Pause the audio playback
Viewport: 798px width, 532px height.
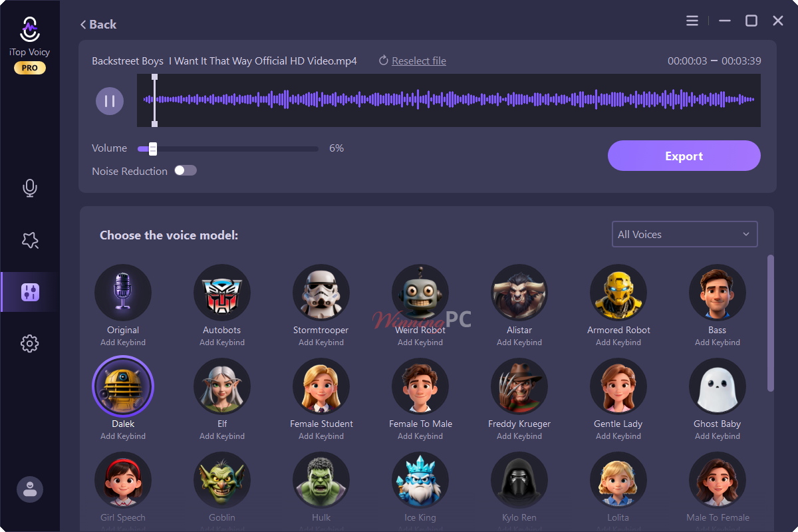coord(110,101)
